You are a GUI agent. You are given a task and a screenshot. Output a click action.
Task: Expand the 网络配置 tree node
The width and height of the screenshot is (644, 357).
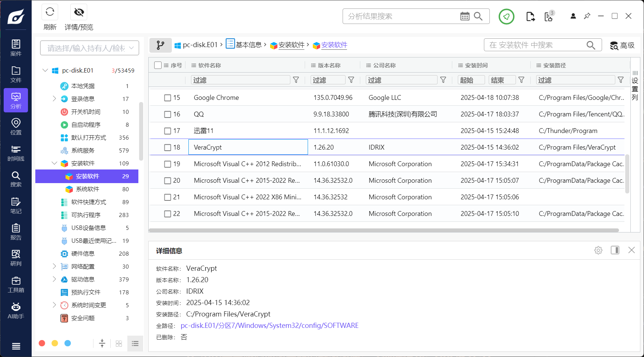[x=54, y=266]
